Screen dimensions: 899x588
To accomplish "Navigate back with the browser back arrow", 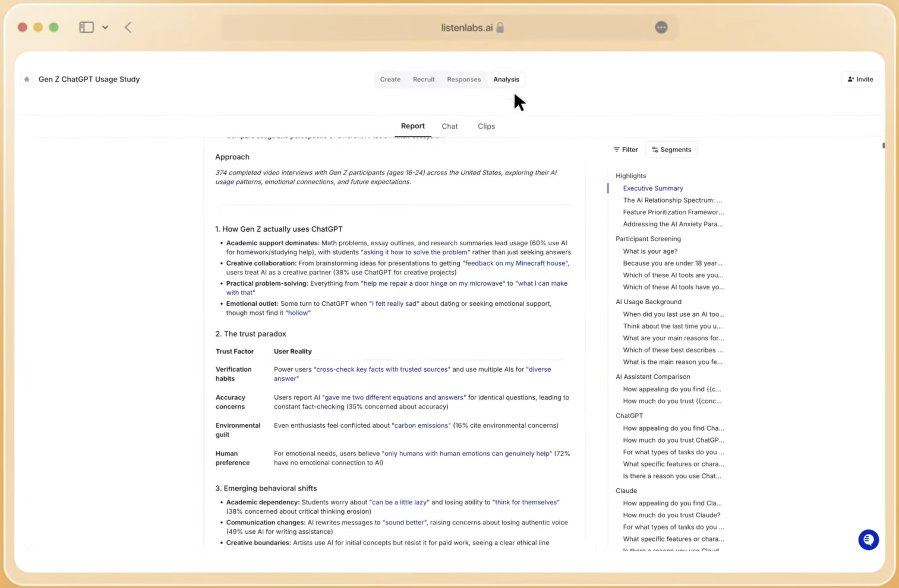I will point(128,27).
